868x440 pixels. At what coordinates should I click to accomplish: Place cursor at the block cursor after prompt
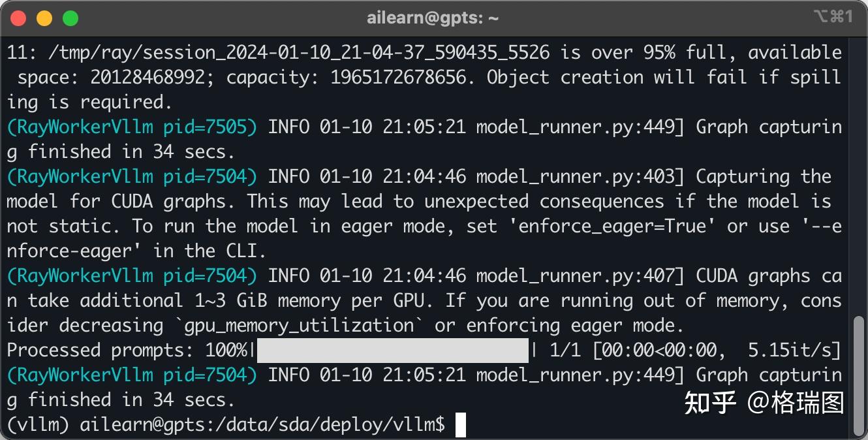pos(461,425)
